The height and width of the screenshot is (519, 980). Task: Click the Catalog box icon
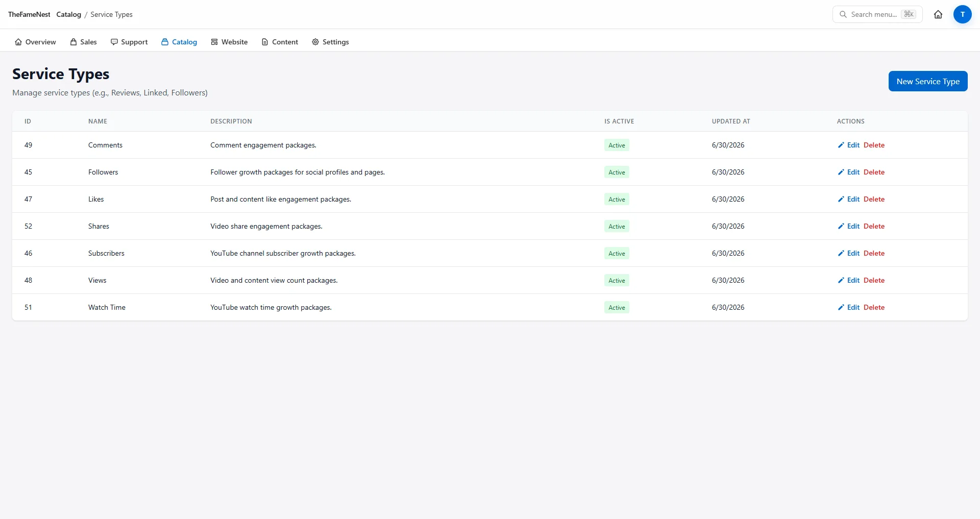click(165, 42)
